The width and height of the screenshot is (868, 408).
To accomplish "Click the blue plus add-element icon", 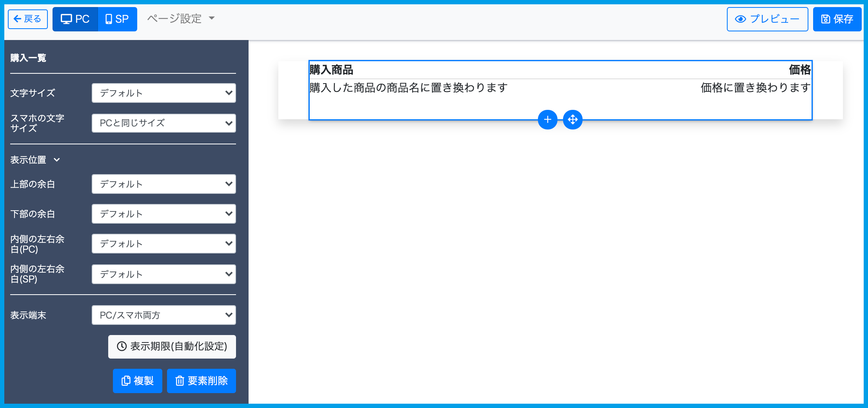I will coord(547,120).
